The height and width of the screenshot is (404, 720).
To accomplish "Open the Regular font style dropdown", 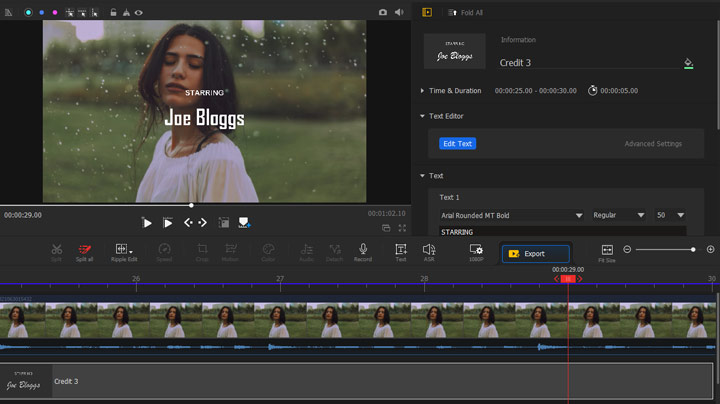I will pos(618,215).
